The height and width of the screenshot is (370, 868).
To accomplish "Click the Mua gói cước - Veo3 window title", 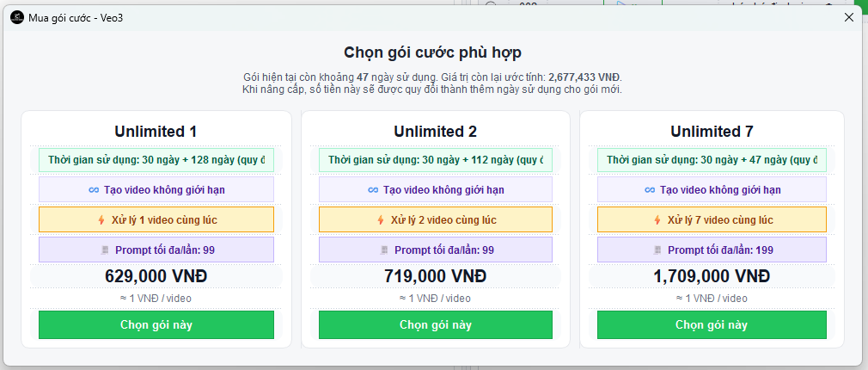I will click(76, 18).
